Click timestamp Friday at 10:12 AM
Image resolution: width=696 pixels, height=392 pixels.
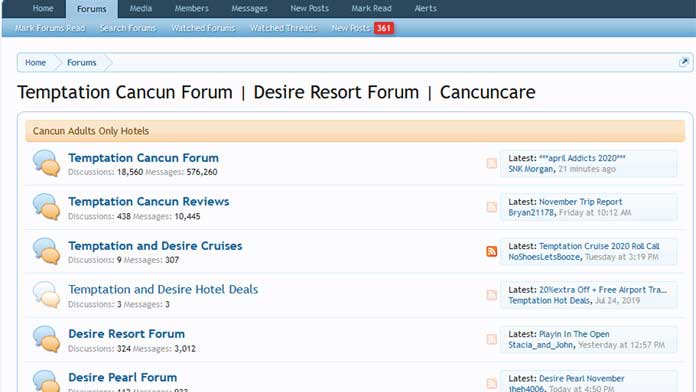(x=595, y=213)
